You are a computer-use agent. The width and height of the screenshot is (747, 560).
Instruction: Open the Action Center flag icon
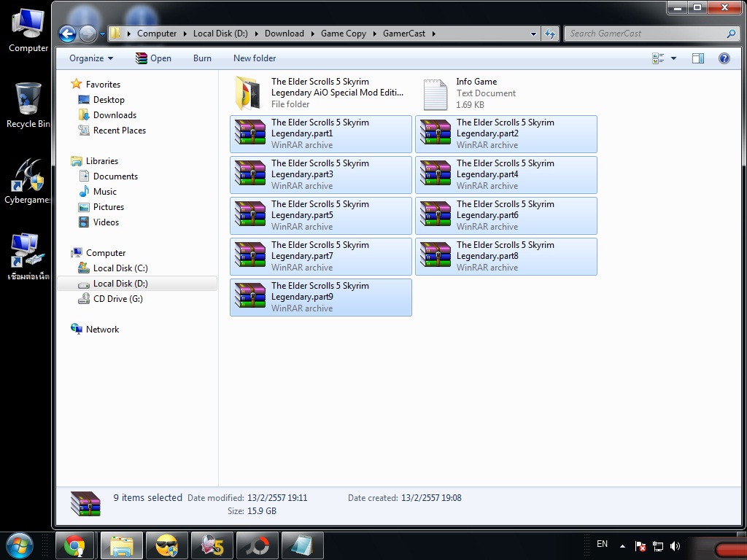point(640,546)
